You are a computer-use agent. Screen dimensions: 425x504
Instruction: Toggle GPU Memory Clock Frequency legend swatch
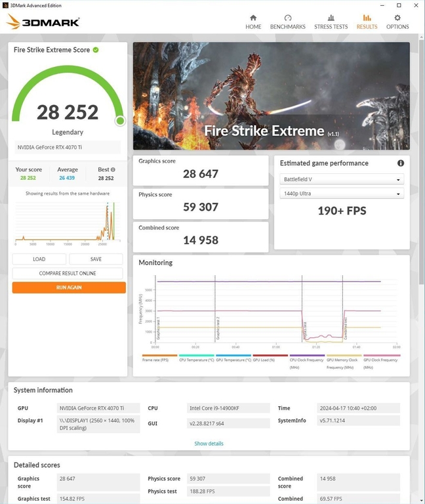(x=344, y=355)
